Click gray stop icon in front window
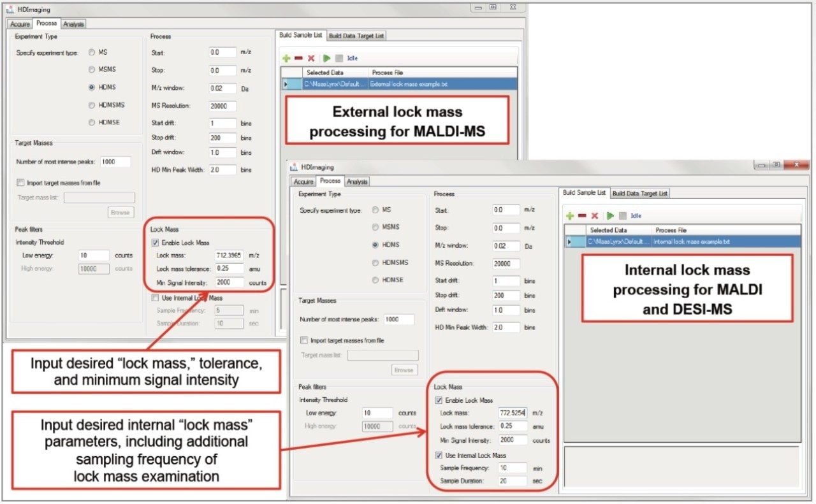 point(623,216)
